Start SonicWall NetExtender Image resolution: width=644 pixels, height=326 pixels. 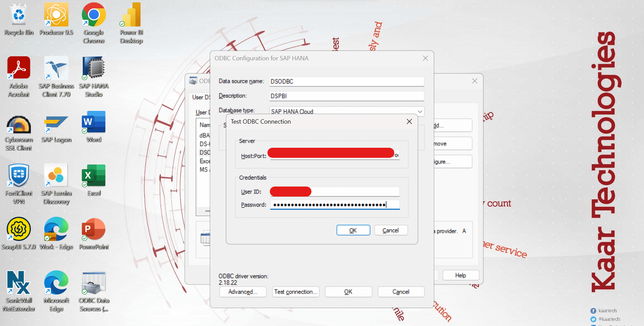tap(19, 282)
